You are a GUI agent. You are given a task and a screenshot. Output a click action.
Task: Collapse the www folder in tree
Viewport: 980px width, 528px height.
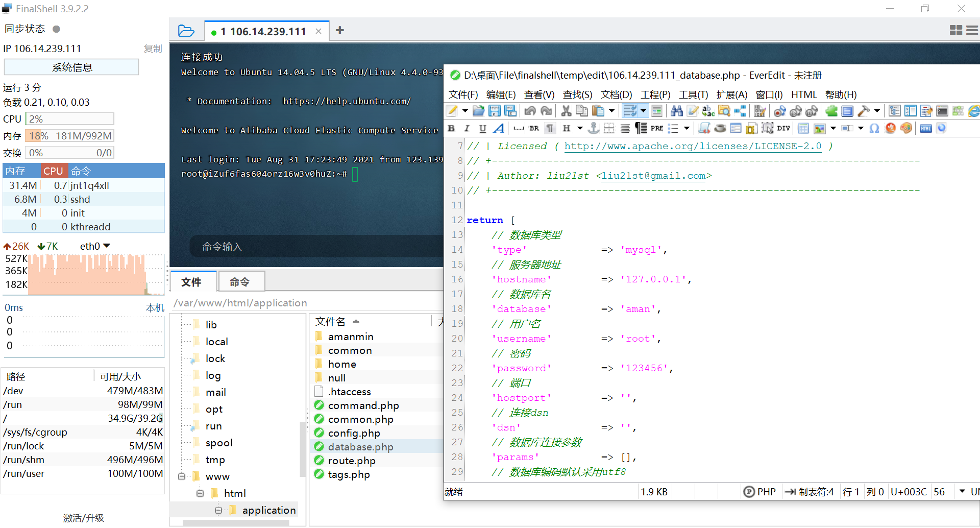click(182, 476)
